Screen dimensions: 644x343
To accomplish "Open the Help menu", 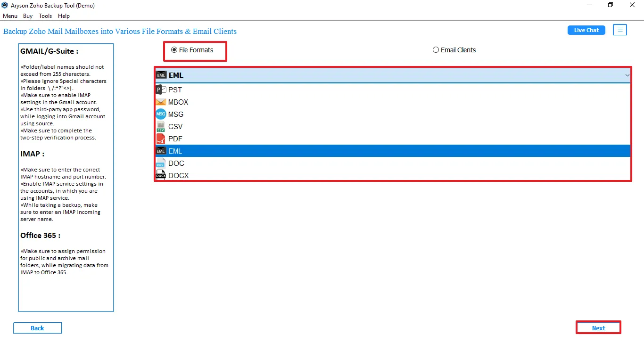I will point(64,16).
